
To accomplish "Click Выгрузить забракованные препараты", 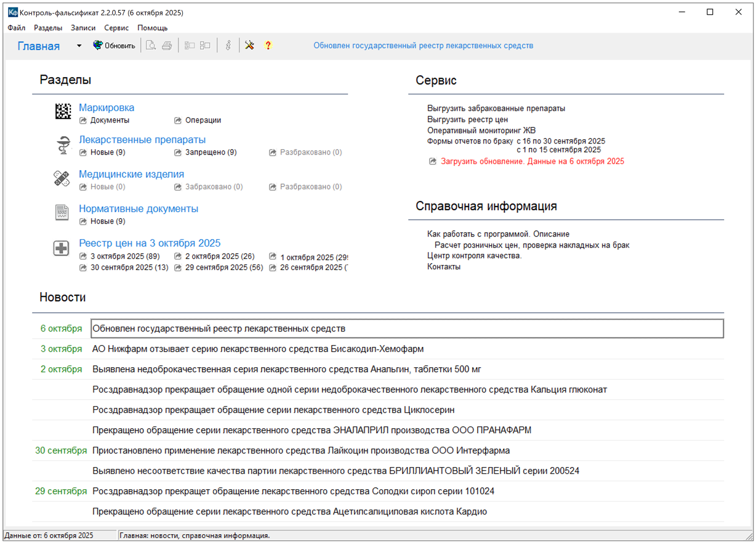I will (x=496, y=108).
